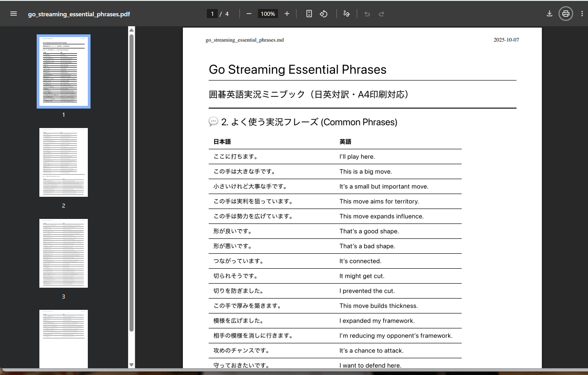The image size is (588, 375).
Task: Download the PDF file
Action: (x=549, y=14)
